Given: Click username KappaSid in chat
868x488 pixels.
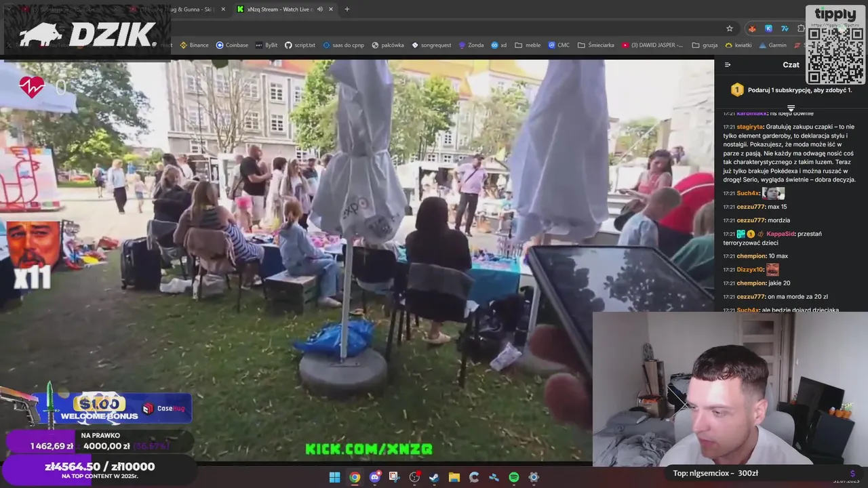Looking at the screenshot, I should (780, 234).
